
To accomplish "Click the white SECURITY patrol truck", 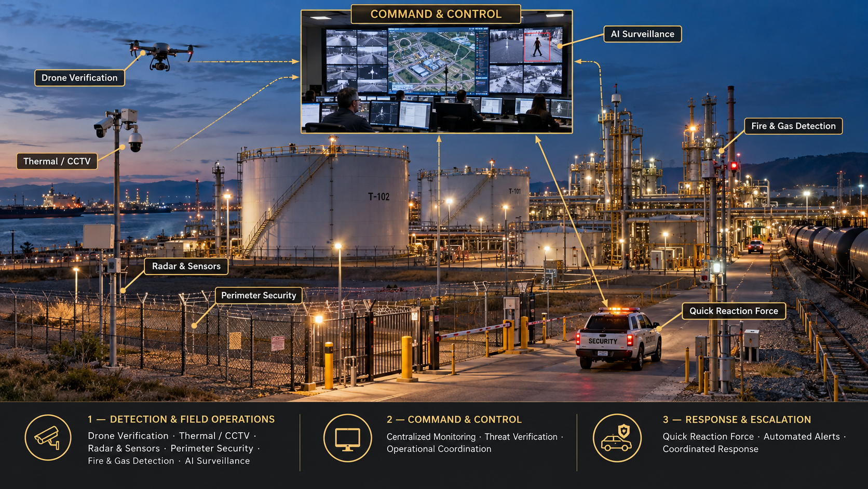I will pyautogui.click(x=618, y=338).
